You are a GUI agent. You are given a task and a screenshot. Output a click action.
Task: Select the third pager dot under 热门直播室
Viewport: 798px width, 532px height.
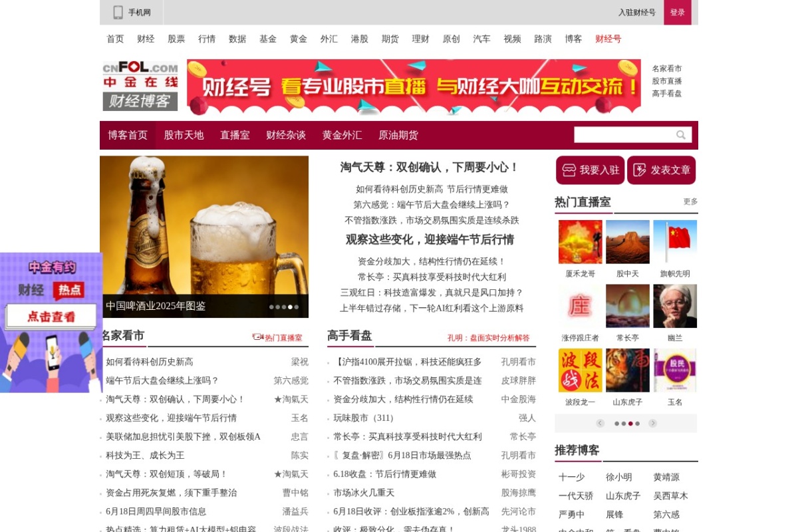pyautogui.click(x=630, y=424)
